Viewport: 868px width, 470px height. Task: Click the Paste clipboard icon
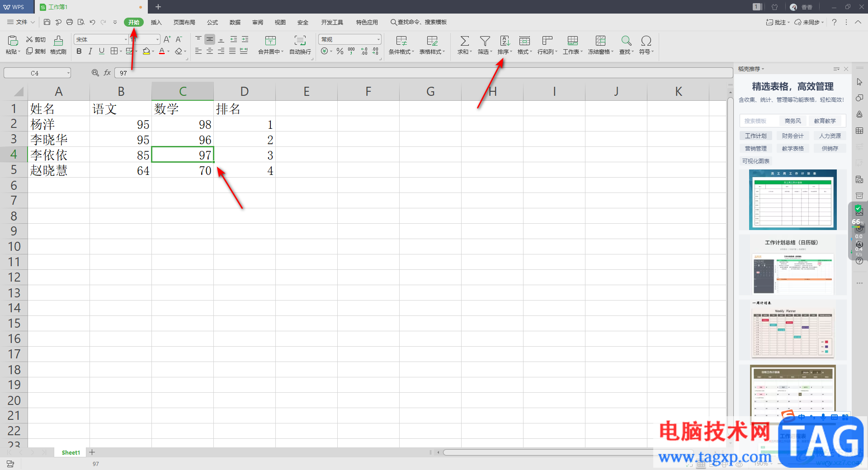click(13, 41)
